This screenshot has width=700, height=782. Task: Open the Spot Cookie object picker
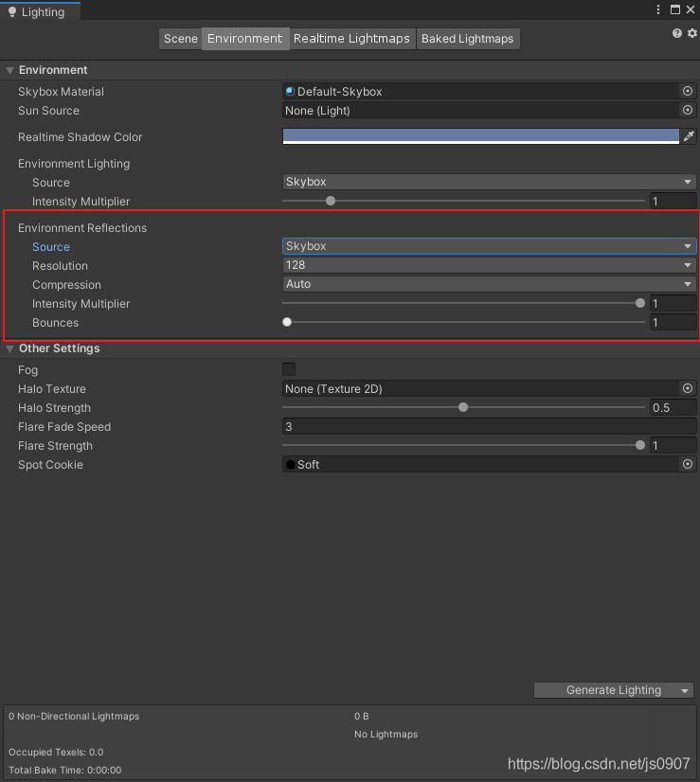point(688,464)
